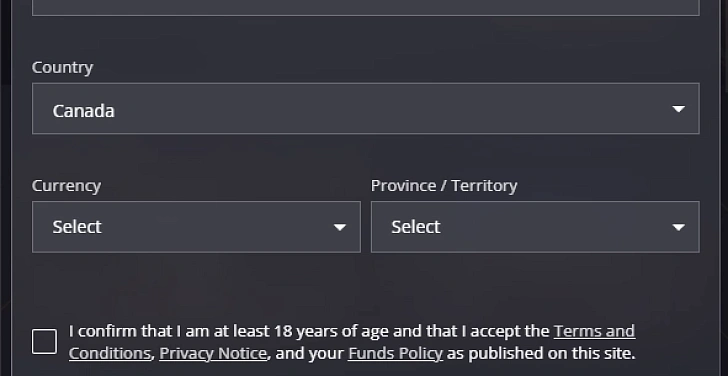
Task: Click the Province / Territory caret arrow
Action: click(678, 227)
